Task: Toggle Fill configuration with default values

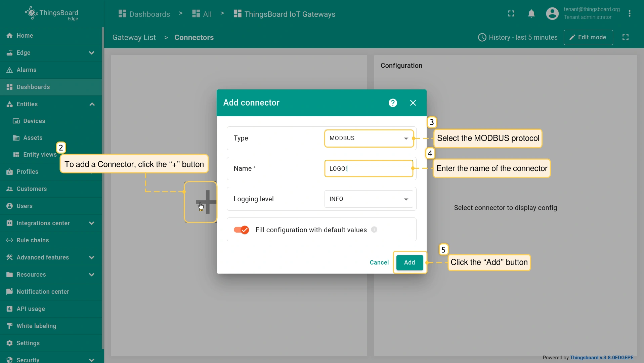Action: tap(241, 230)
